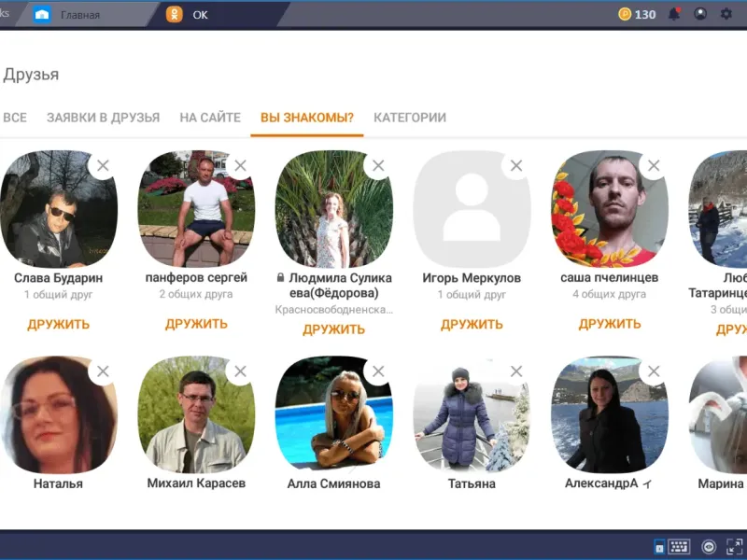Open the НА САЙТЕ tab
The image size is (747, 560).
click(210, 118)
